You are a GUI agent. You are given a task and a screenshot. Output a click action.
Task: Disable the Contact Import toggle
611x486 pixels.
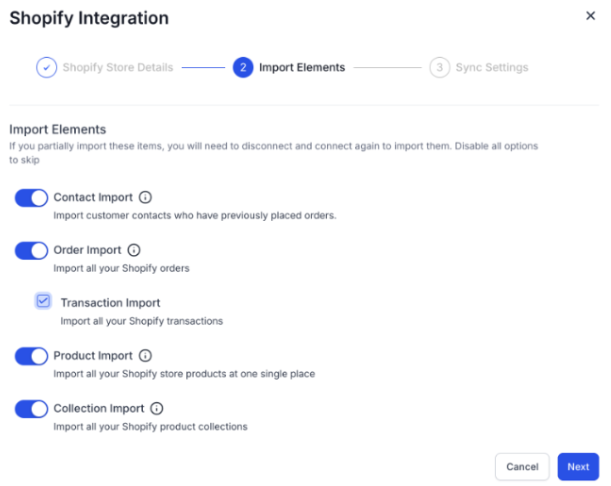pyautogui.click(x=31, y=198)
